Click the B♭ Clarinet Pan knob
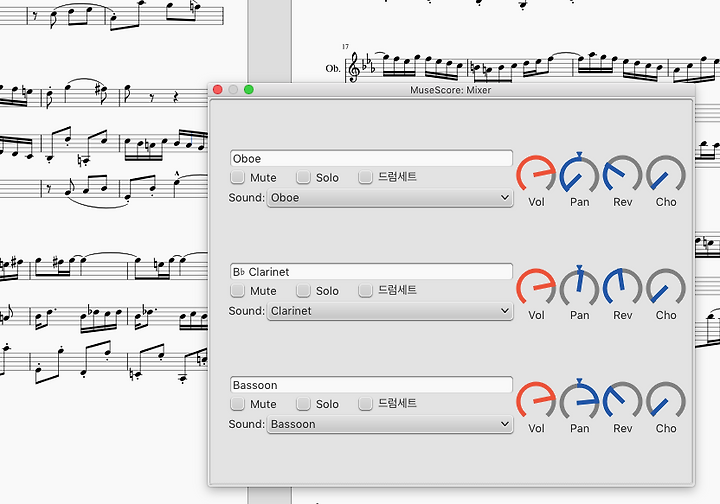The image size is (720, 504). [579, 288]
